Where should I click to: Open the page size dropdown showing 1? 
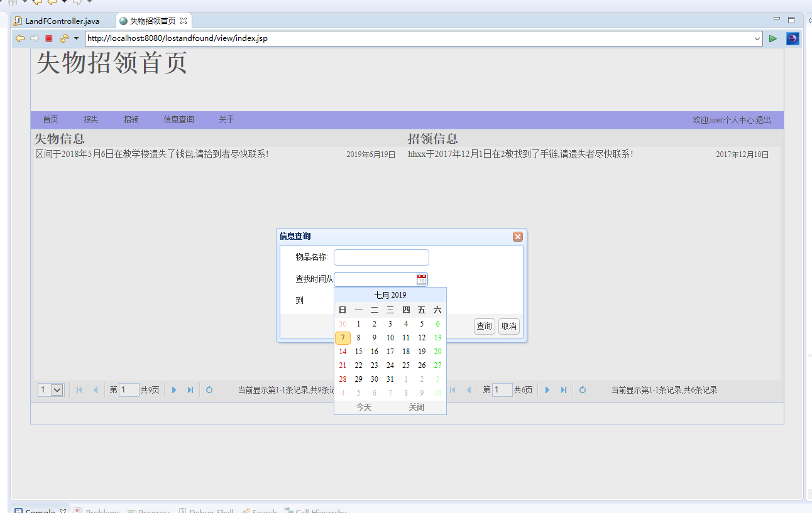point(57,390)
